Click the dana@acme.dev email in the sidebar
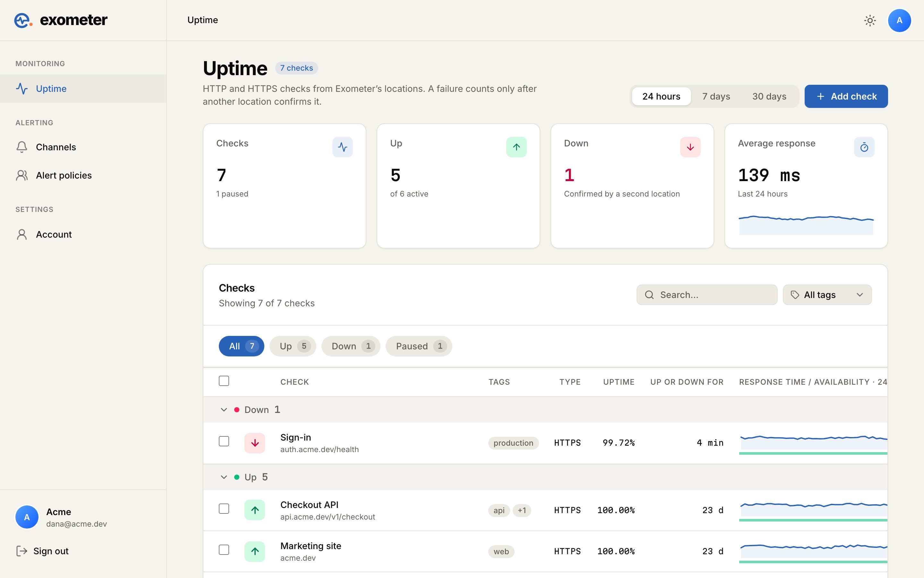 [x=76, y=524]
